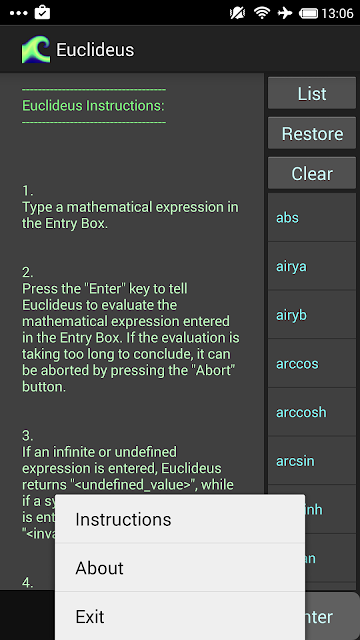
Task: Select the abs function
Action: coord(312,217)
